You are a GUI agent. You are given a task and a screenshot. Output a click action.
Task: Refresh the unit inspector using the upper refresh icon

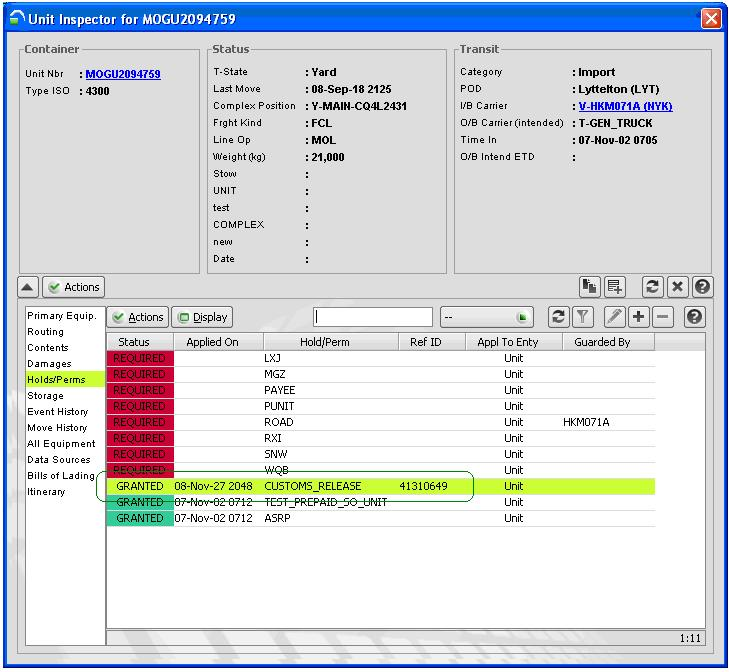click(x=652, y=286)
